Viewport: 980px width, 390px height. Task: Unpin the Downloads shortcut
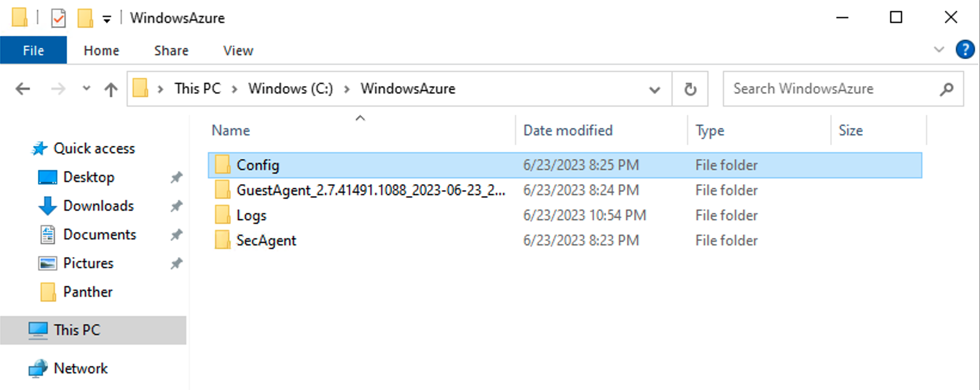tap(176, 206)
